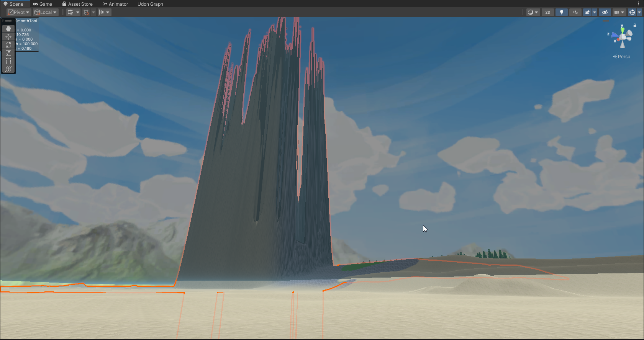Image resolution: width=644 pixels, height=340 pixels.
Task: Open the scene view more options menu
Action: [638, 4]
